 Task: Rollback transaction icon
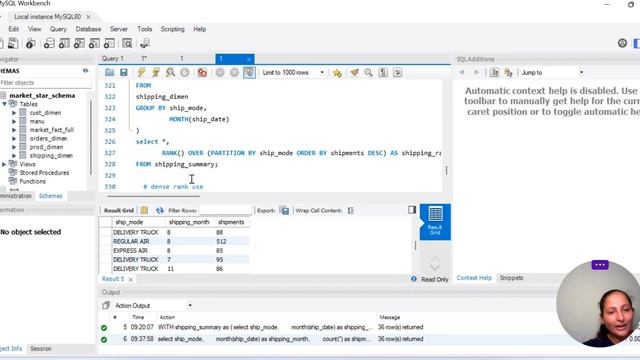tap(234, 73)
